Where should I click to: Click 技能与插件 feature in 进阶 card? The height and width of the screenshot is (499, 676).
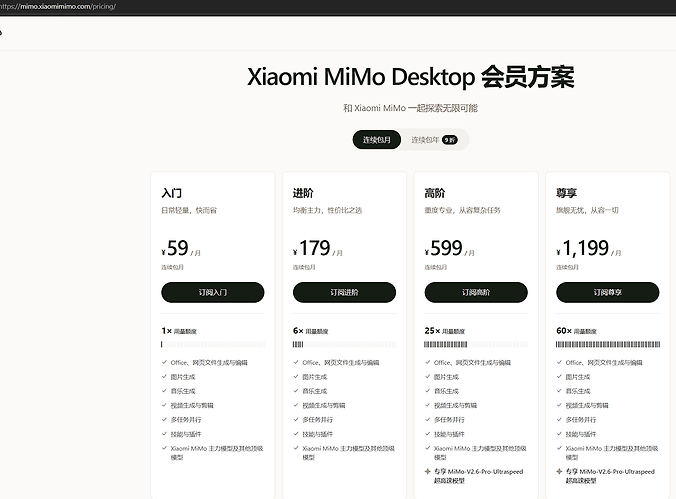(317, 434)
